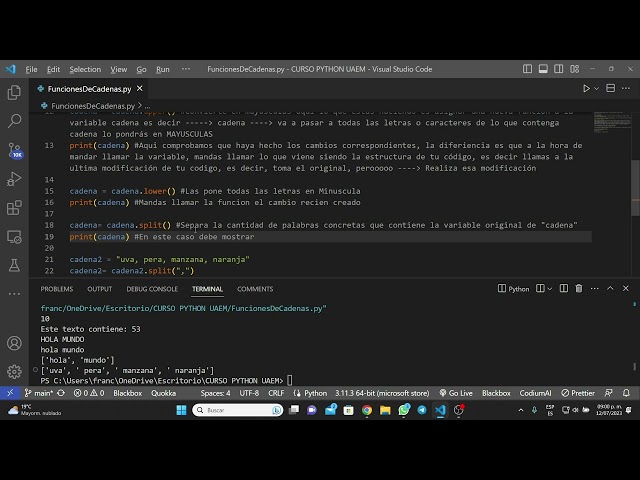Start Go Live server

point(456,393)
